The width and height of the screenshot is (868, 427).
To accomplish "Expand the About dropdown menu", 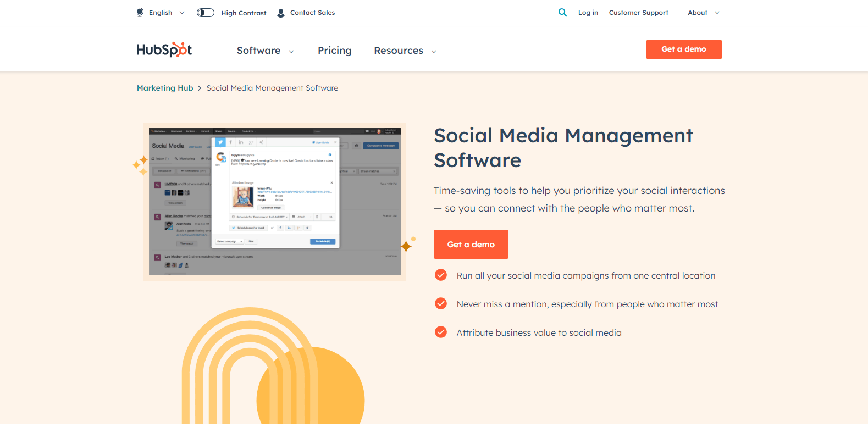I will [704, 13].
